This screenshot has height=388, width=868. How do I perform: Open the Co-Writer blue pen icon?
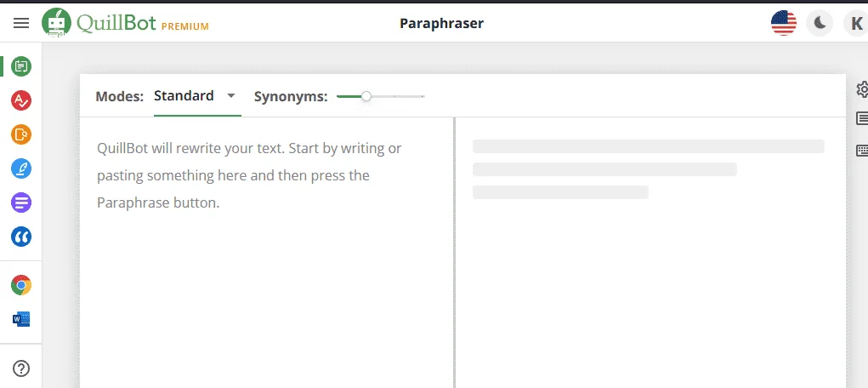(x=21, y=168)
